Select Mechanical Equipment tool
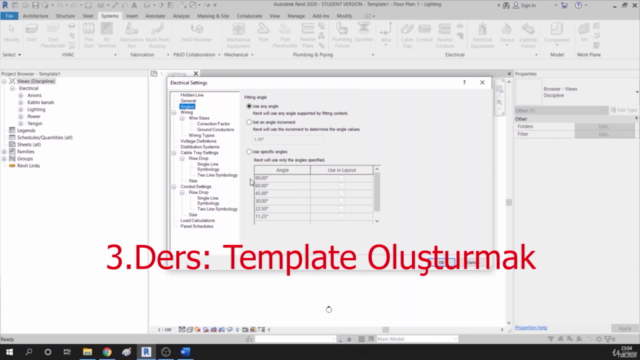Image resolution: width=640 pixels, height=360 pixels. tap(238, 36)
